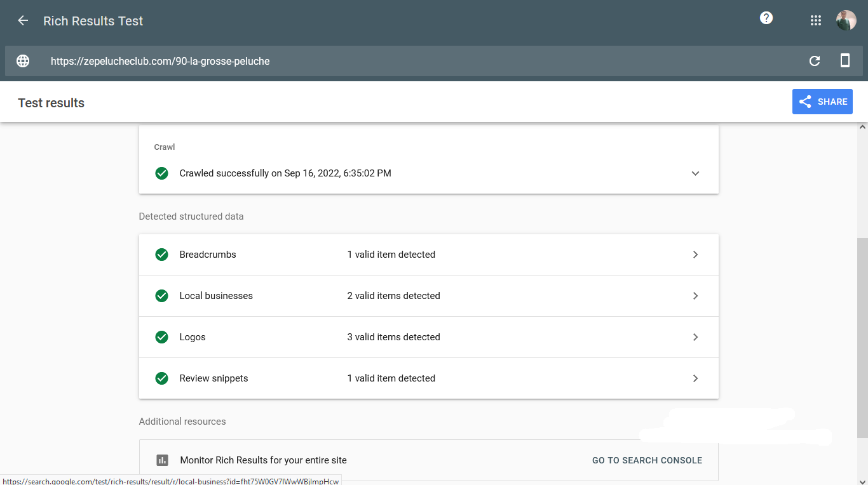Click 'Monitor Rich Results for your entire site'
This screenshot has width=868, height=485.
(x=263, y=460)
